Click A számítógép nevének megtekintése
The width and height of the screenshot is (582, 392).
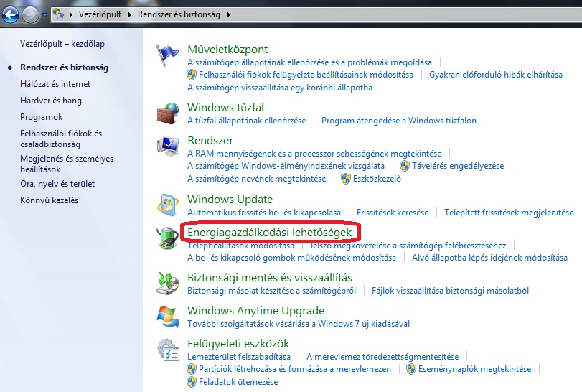pyautogui.click(x=257, y=179)
